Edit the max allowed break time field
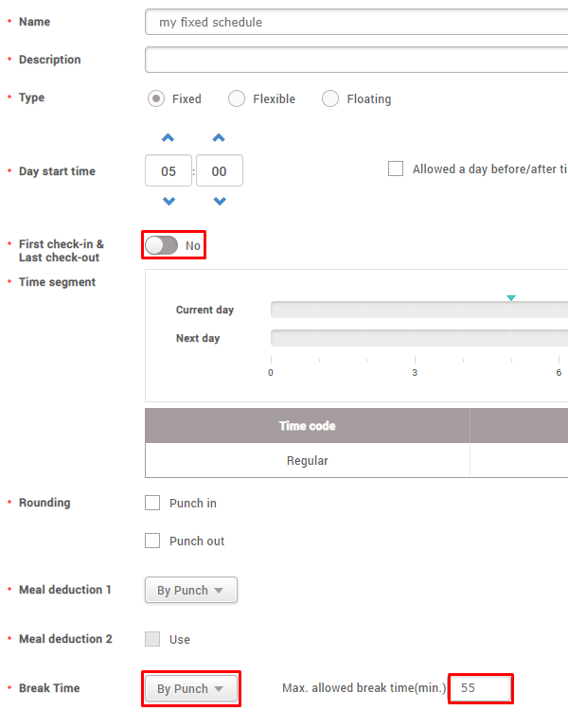The image size is (568, 728). tap(481, 688)
